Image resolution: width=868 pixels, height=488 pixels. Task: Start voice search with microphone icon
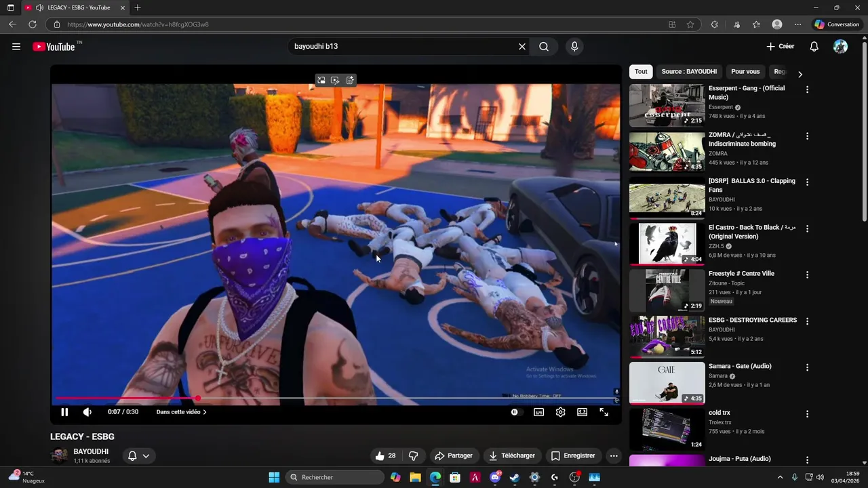tap(574, 47)
